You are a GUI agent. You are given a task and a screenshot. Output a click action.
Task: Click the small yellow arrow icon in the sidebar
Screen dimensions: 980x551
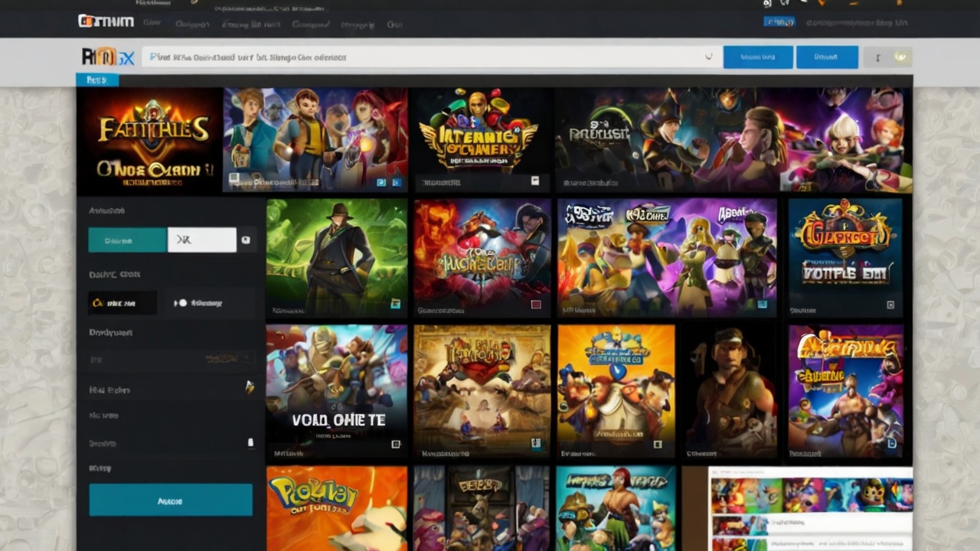[250, 387]
